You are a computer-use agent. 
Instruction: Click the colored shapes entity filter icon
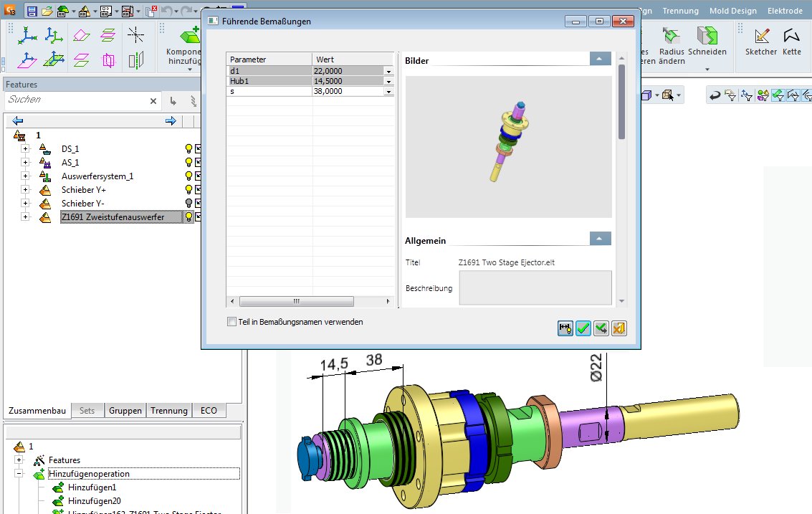763,95
